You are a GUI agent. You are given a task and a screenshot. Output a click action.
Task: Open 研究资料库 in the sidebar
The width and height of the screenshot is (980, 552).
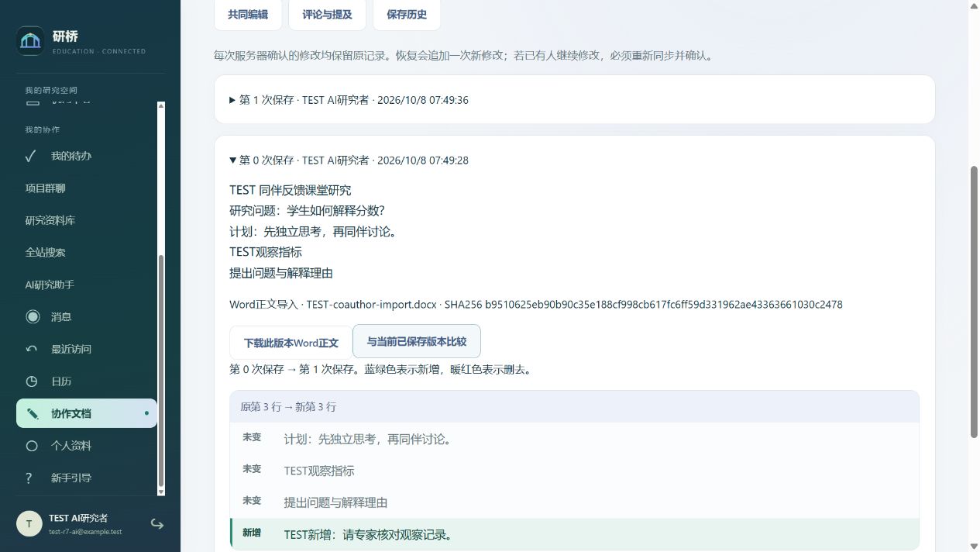pos(87,220)
